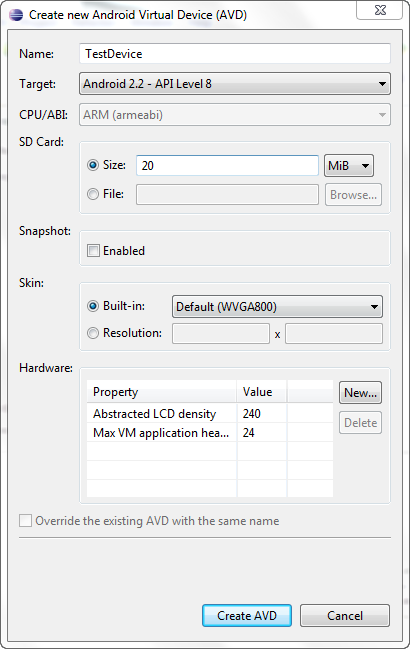
Task: Open the Target Android 2.2 dropdown
Action: click(x=235, y=84)
